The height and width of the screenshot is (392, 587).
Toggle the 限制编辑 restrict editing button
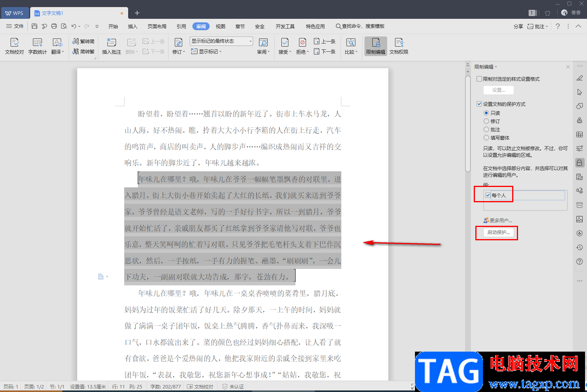[376, 46]
